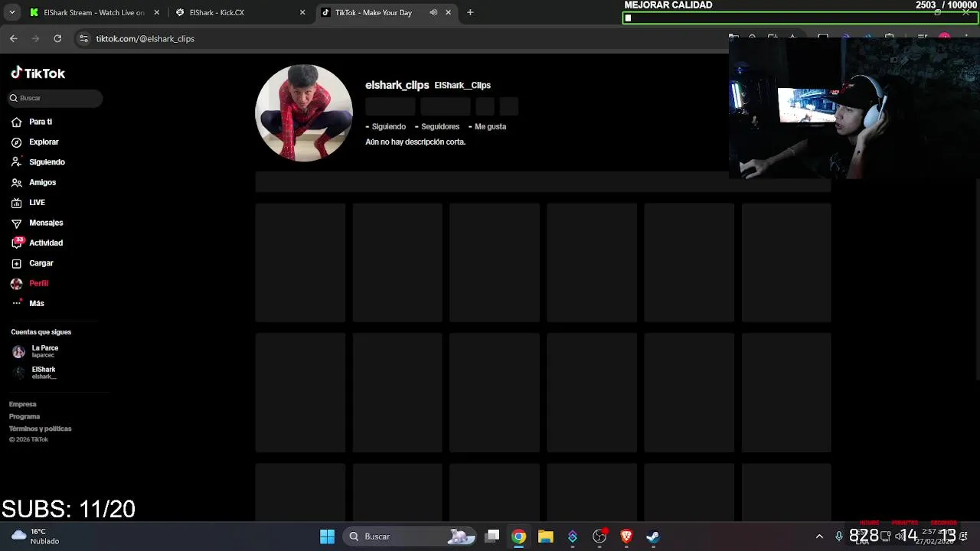The width and height of the screenshot is (980, 551).
Task: Open File Explorer from taskbar
Action: (546, 536)
